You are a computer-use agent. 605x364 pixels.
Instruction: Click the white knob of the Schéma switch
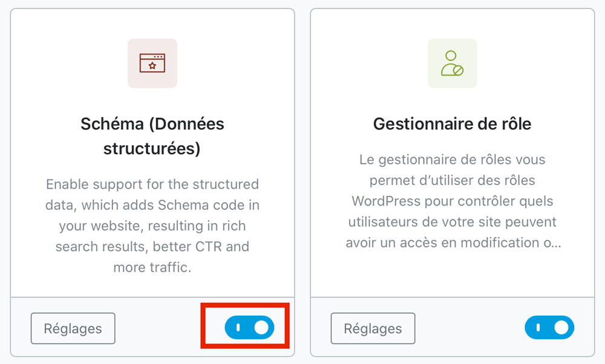click(x=261, y=327)
